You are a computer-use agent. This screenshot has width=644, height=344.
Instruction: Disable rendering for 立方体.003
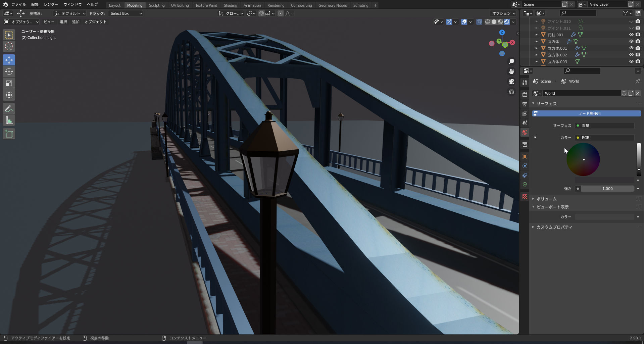click(638, 61)
